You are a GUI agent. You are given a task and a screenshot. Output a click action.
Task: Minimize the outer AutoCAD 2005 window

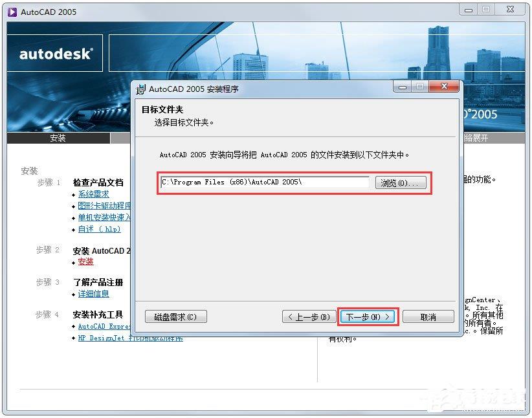pyautogui.click(x=469, y=10)
